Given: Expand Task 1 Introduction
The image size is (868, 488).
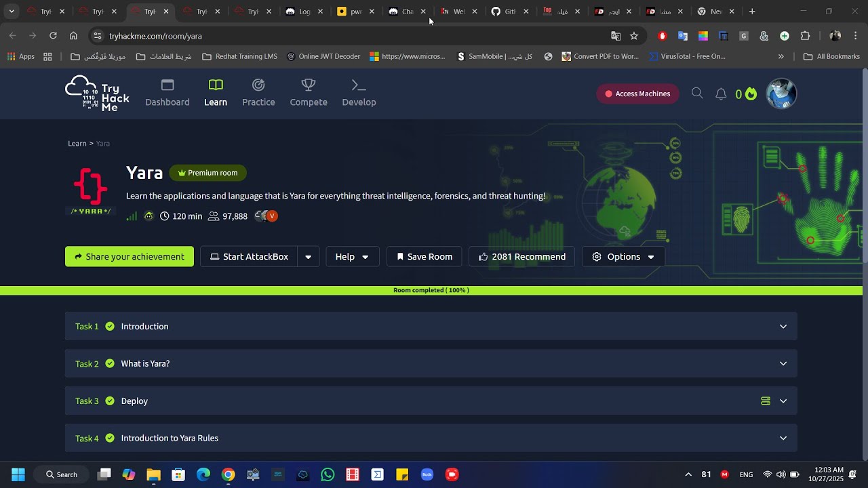Looking at the screenshot, I should coord(431,327).
